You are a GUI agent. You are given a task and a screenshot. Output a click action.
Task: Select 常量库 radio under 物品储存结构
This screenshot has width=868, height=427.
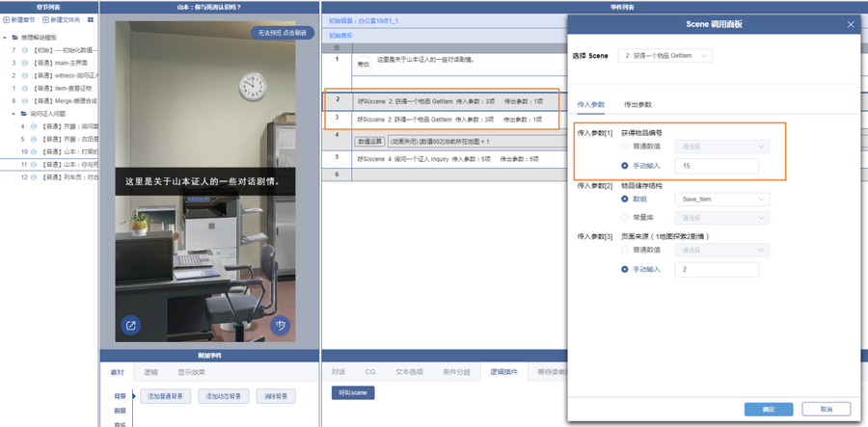coord(627,218)
